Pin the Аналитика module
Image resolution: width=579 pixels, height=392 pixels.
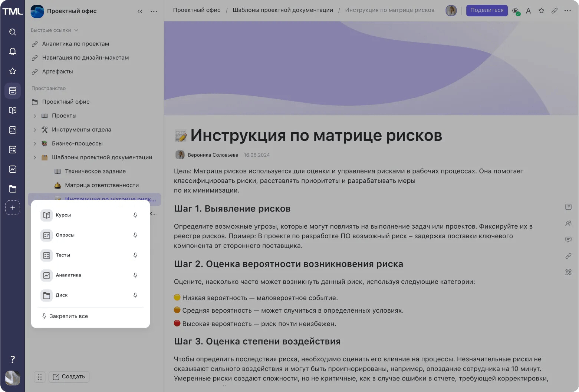pyautogui.click(x=135, y=275)
